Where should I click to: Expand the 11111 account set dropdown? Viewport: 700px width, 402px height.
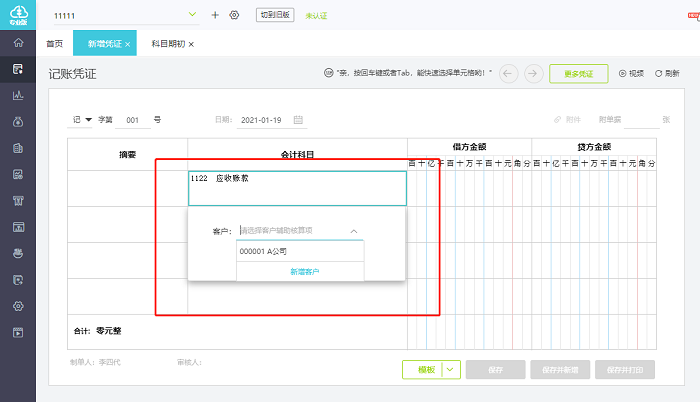(x=192, y=14)
